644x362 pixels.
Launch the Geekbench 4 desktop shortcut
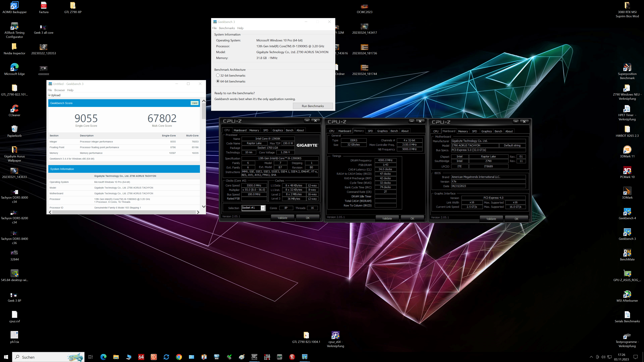(627, 214)
